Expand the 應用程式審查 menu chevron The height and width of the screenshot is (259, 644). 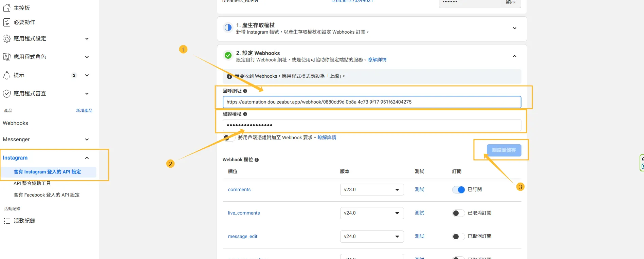(x=87, y=94)
